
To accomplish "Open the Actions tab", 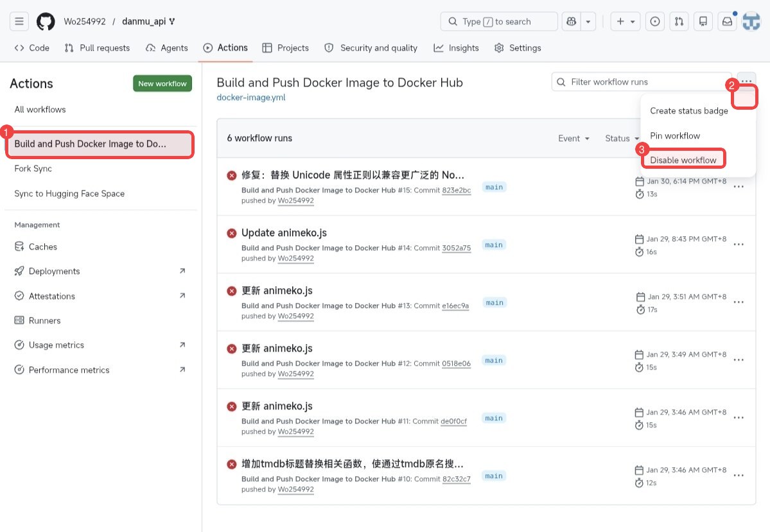I will point(225,47).
